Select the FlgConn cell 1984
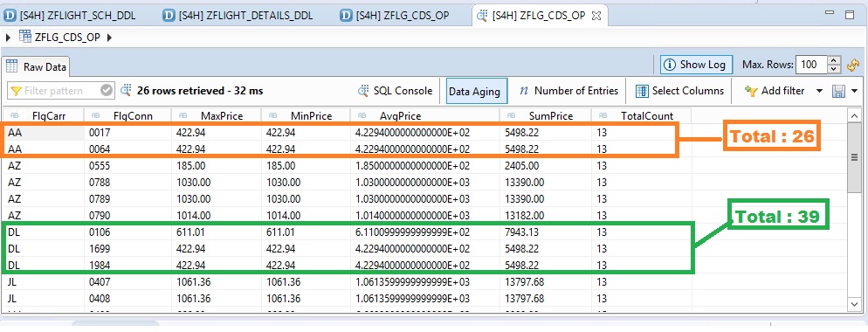This screenshot has width=868, height=332. (127, 266)
